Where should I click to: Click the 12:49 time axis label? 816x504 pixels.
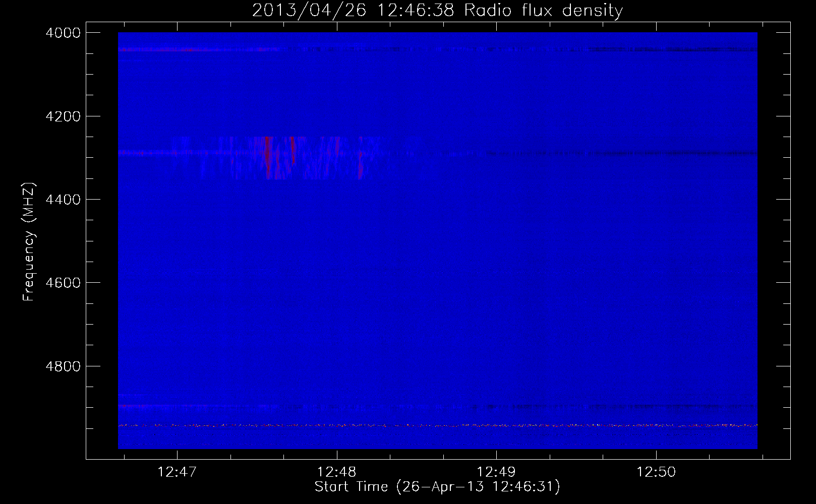496,472
